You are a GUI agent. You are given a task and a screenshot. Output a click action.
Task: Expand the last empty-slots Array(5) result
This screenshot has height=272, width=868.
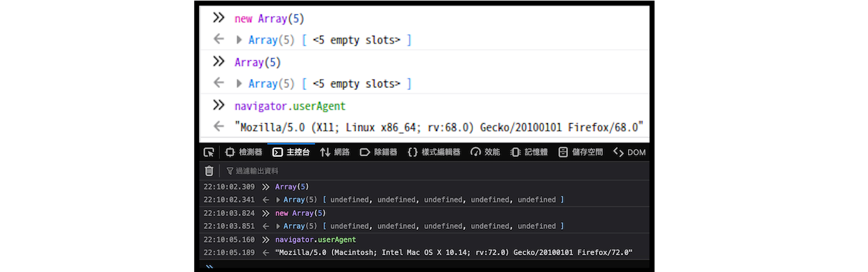tap(239, 84)
